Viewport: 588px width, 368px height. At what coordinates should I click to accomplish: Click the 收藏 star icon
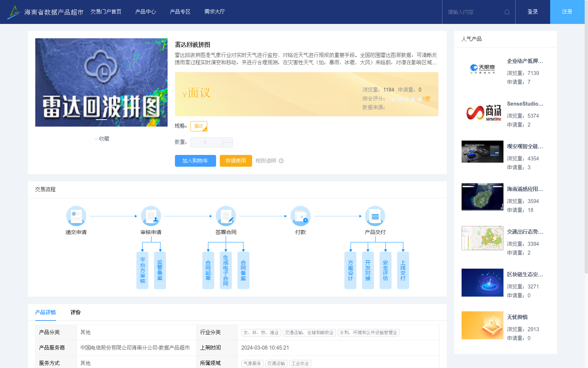(x=96, y=139)
